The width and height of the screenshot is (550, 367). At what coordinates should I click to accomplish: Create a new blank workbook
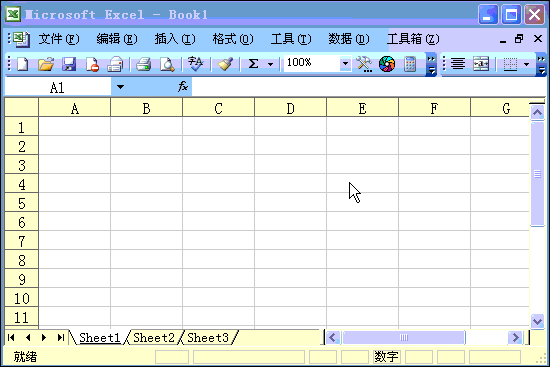tap(23, 65)
